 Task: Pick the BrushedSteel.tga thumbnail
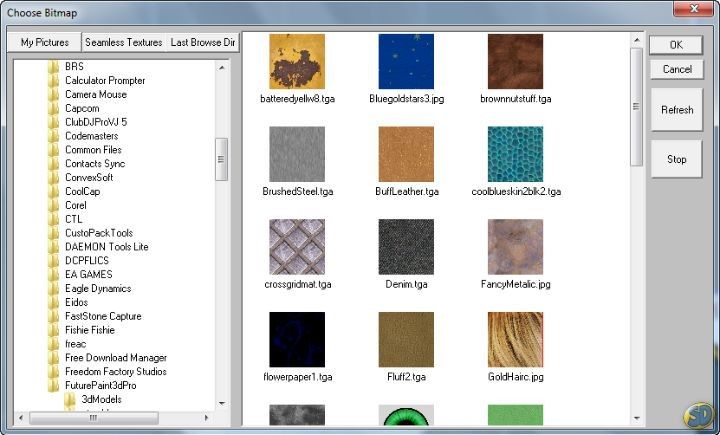point(297,154)
